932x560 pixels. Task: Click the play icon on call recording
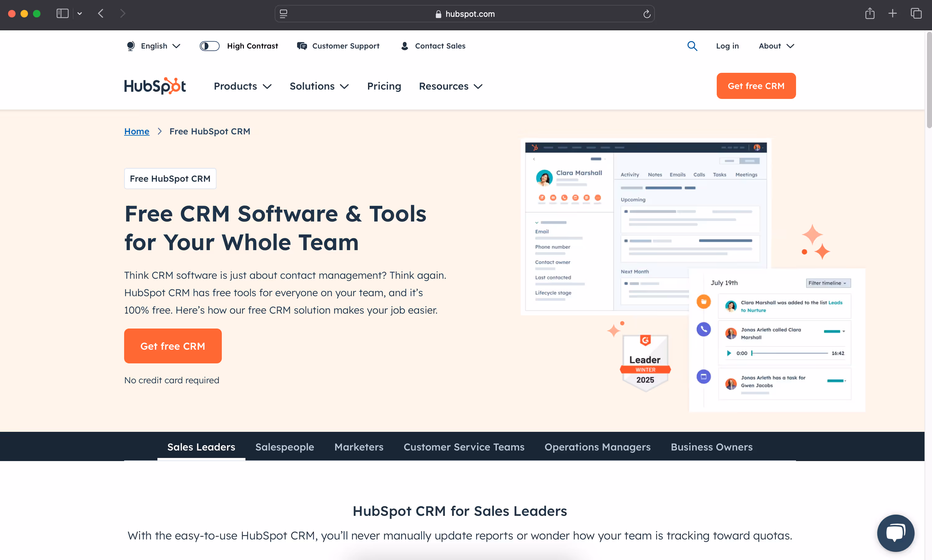point(729,353)
